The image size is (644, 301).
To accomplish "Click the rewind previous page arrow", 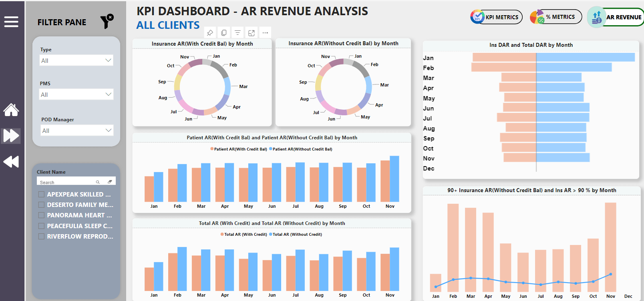I will pyautogui.click(x=11, y=162).
